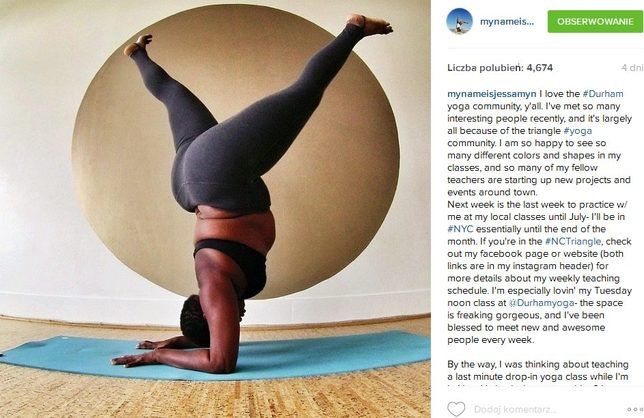Click the heart like icon
The width and height of the screenshot is (644, 418).
pyautogui.click(x=456, y=409)
